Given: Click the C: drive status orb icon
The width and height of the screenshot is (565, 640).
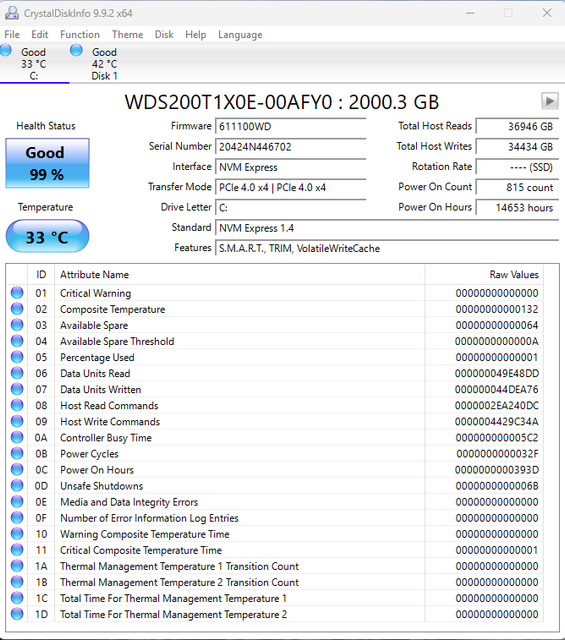Looking at the screenshot, I should (x=6, y=50).
